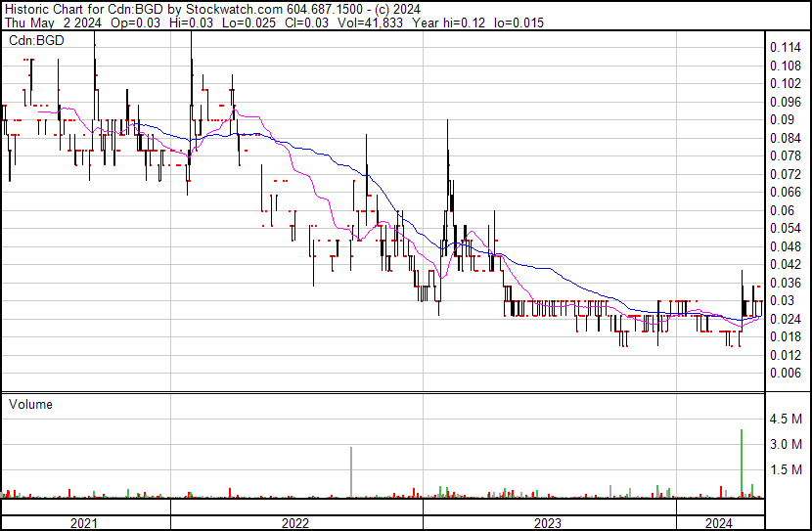Image resolution: width=812 pixels, height=531 pixels.
Task: Click the 0.006 price axis label
Action: point(786,374)
